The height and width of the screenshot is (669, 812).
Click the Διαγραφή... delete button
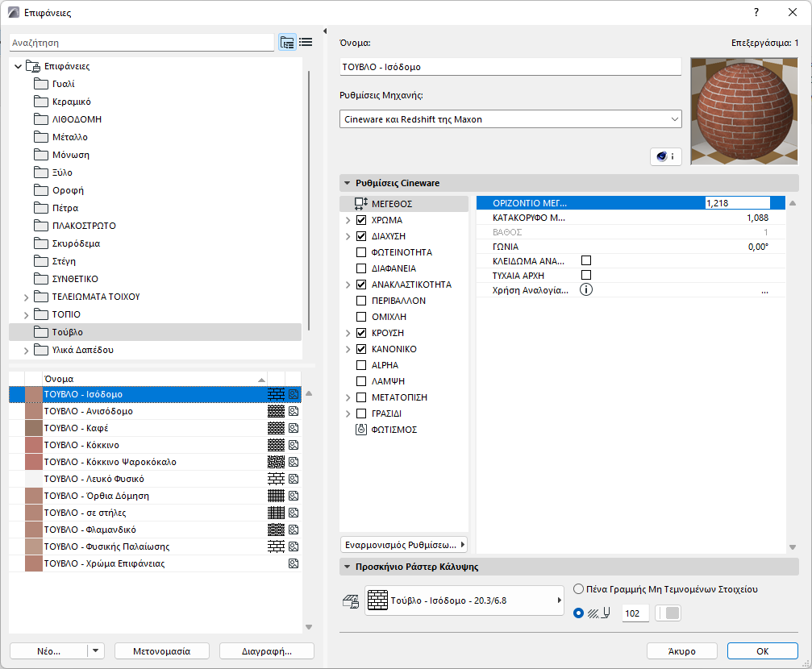267,651
